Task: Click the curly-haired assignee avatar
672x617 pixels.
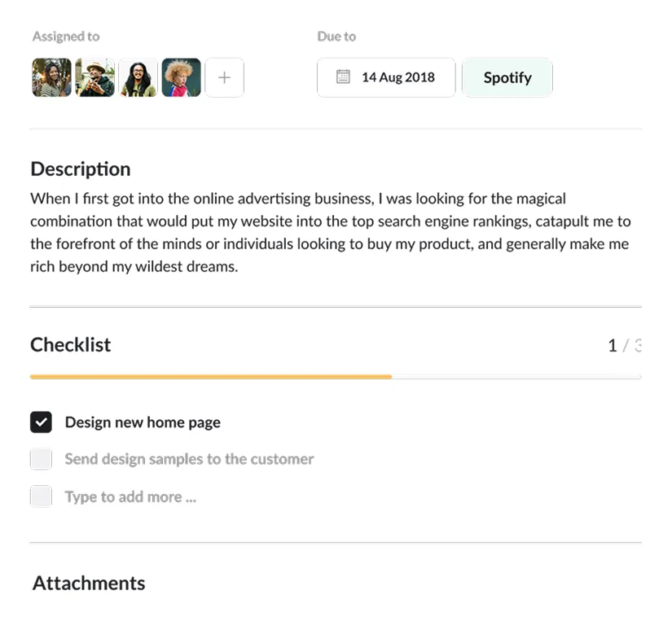Action: pyautogui.click(x=181, y=77)
